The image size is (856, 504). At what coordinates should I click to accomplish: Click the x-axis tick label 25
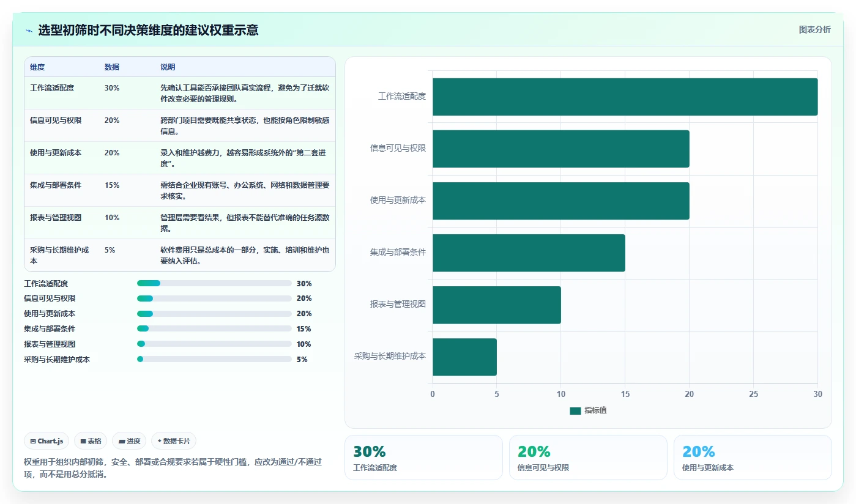[754, 395]
